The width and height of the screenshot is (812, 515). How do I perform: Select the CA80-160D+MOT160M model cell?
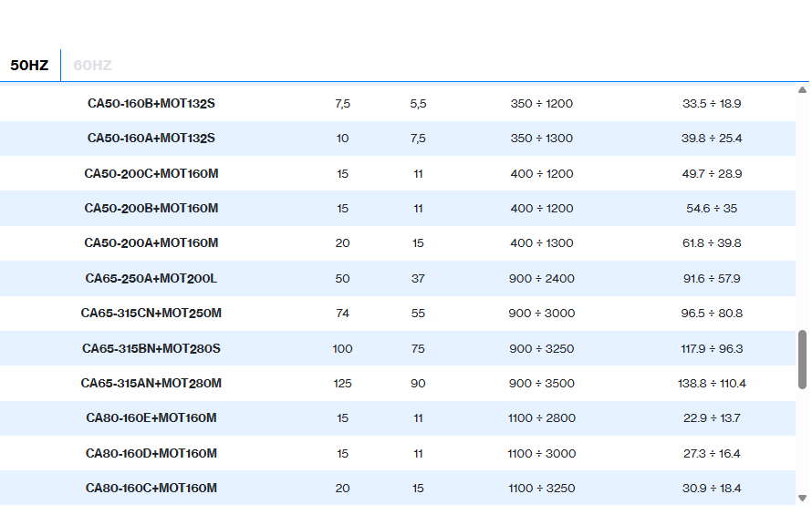point(151,453)
